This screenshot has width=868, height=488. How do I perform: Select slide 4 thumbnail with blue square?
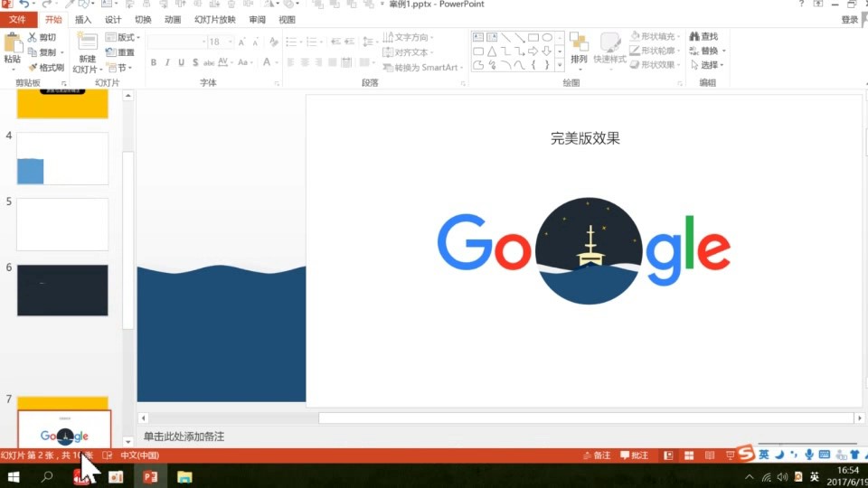(x=62, y=158)
